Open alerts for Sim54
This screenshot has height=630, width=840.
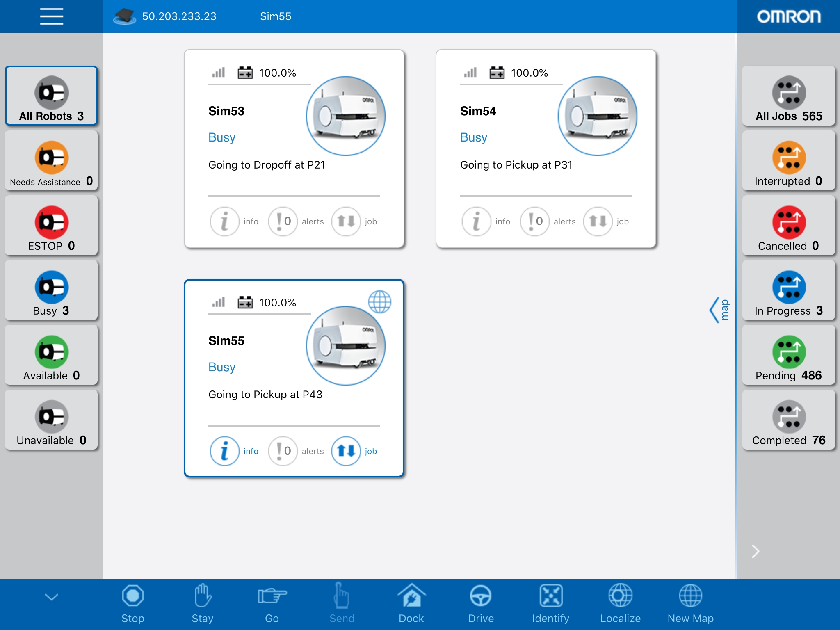pos(548,221)
